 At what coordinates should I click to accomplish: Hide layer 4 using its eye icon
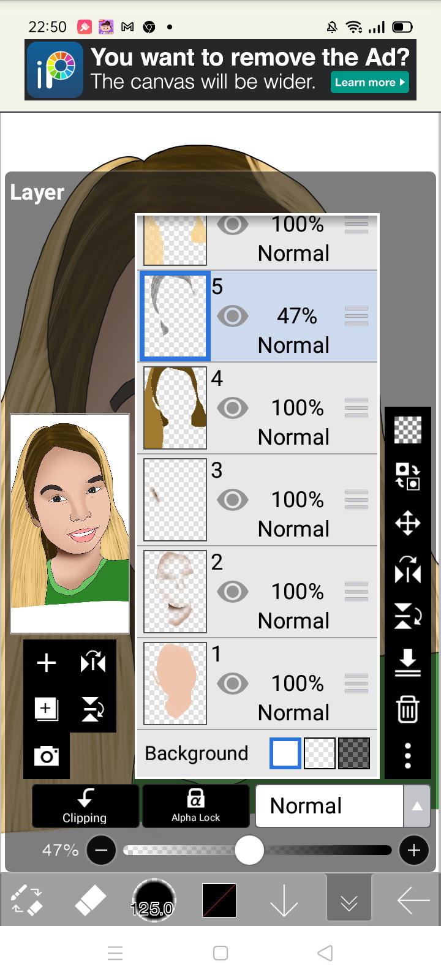coord(233,408)
